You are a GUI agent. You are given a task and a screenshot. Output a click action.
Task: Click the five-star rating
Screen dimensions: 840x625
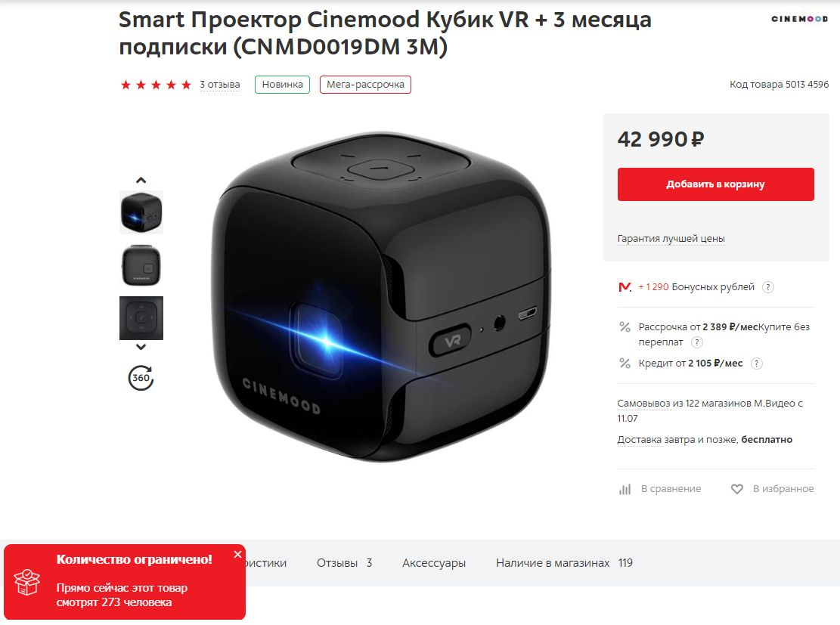pos(156,85)
